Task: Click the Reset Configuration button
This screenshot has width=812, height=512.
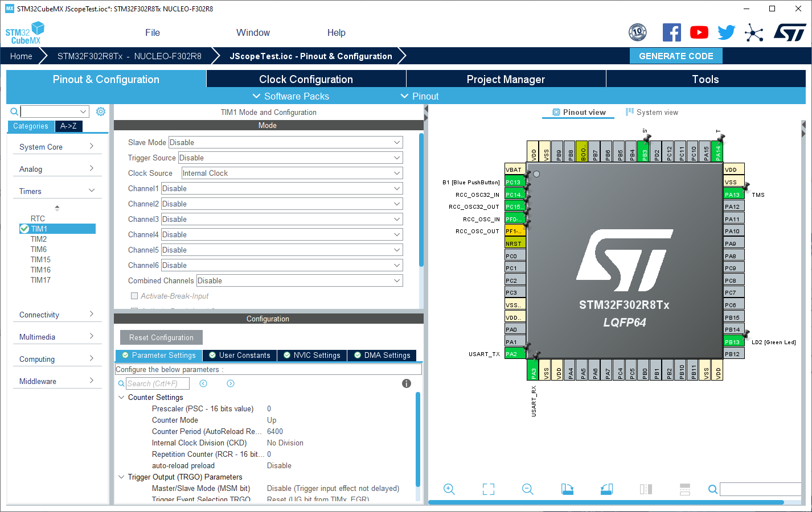Action: pos(161,337)
